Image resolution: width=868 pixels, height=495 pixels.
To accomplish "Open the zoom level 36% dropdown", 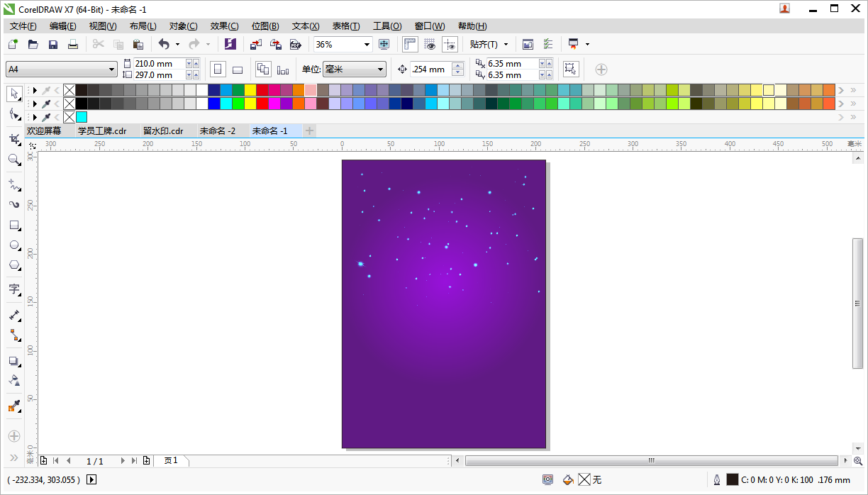I will pyautogui.click(x=343, y=44).
